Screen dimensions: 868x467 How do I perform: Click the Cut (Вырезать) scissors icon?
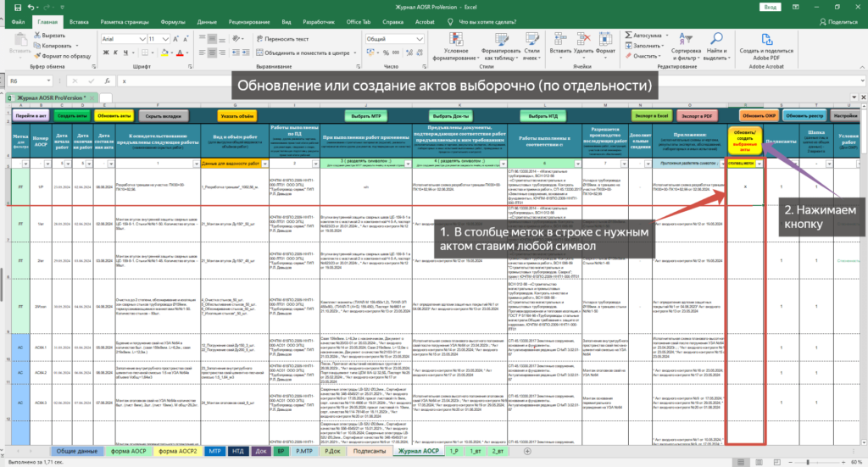[x=37, y=36]
